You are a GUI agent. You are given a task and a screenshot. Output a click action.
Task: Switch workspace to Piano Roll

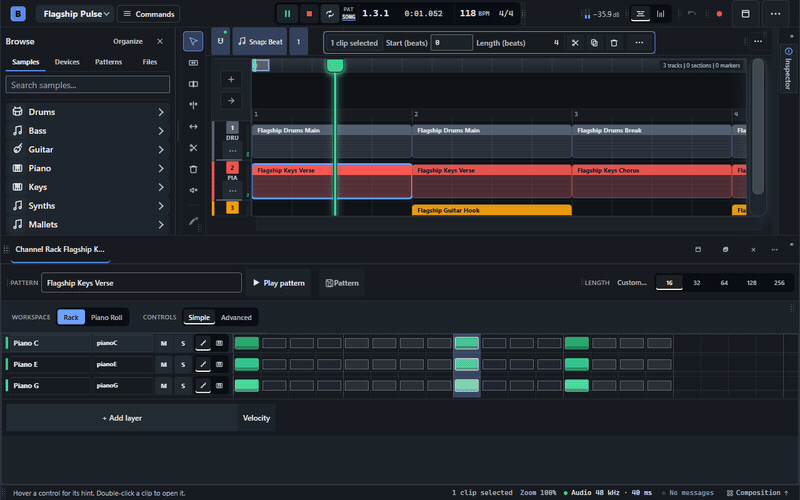tap(107, 317)
